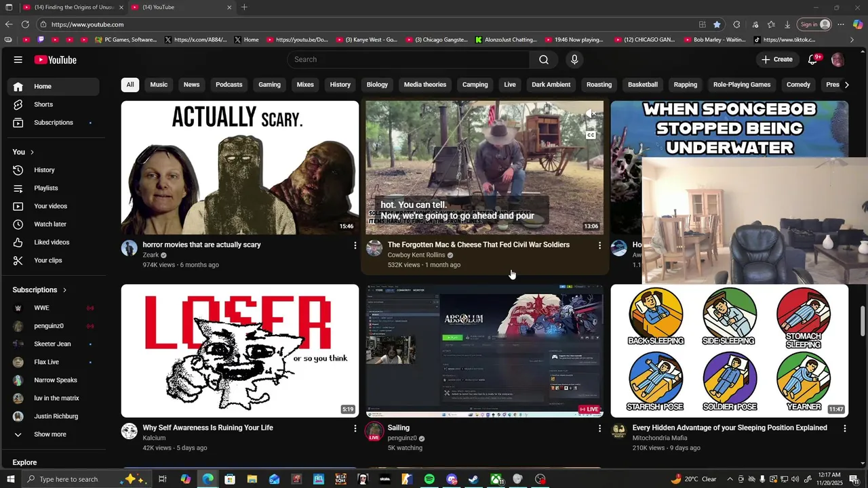Open the account avatar menu in YouTube
The image size is (868, 488).
point(837,60)
